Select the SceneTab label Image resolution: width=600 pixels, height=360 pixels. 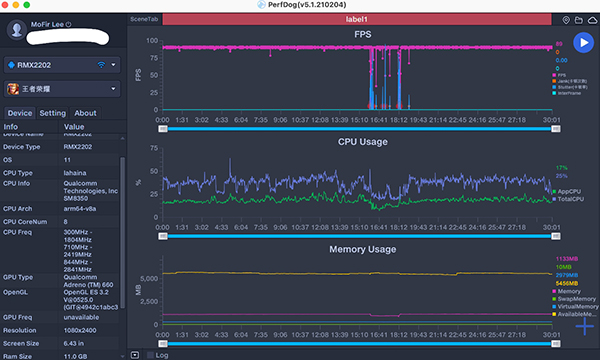(144, 19)
